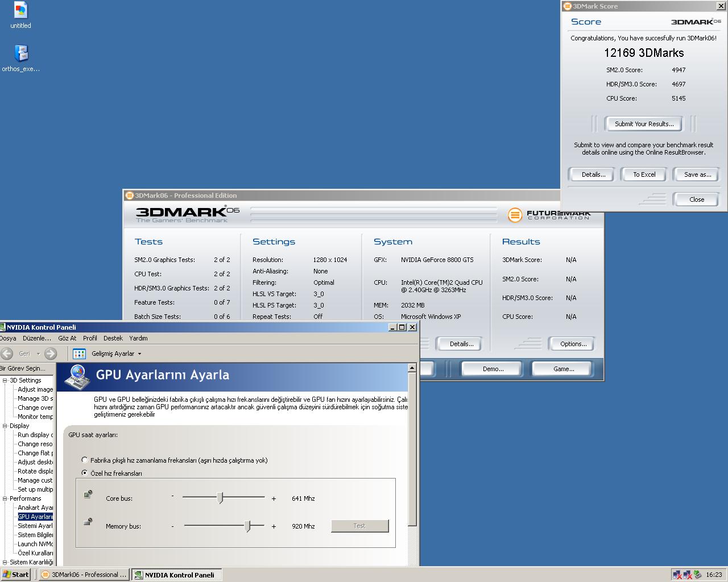The image size is (728, 582).
Task: Click the Demo button in 3DMark06
Action: click(x=493, y=369)
